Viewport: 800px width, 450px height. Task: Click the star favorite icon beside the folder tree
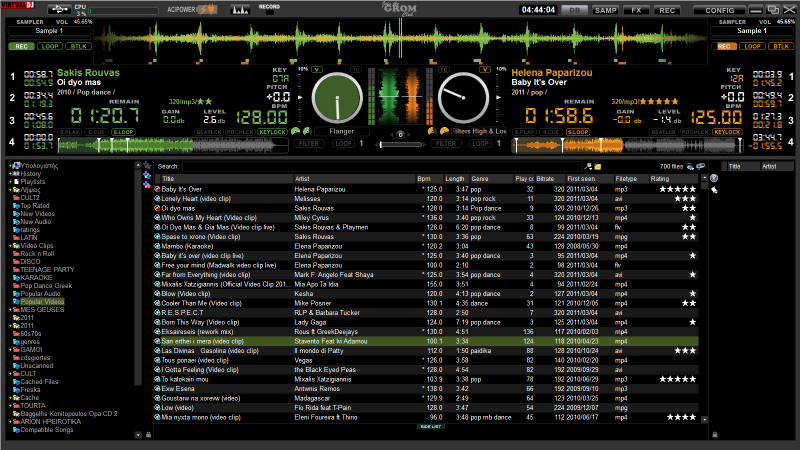click(x=147, y=165)
